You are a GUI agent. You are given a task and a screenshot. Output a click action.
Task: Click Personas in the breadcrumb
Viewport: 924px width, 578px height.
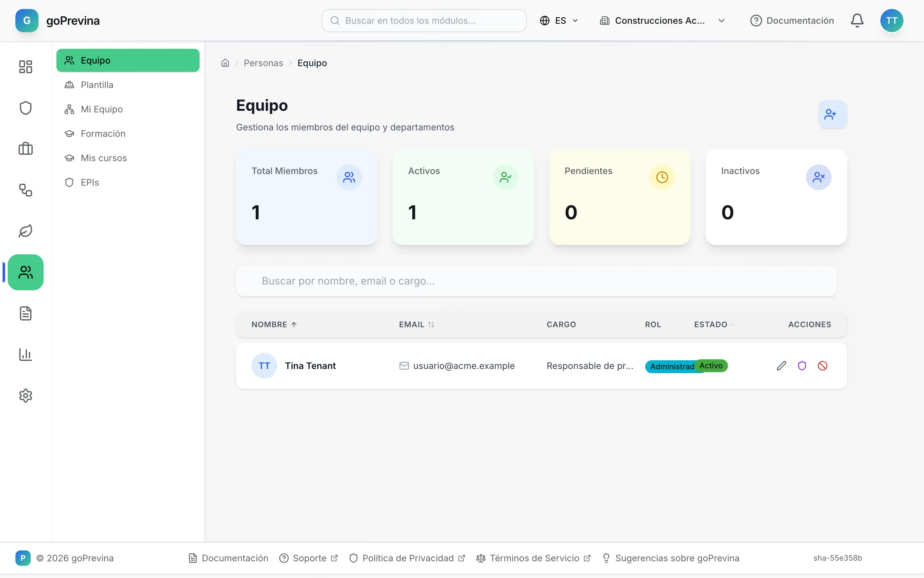263,63
